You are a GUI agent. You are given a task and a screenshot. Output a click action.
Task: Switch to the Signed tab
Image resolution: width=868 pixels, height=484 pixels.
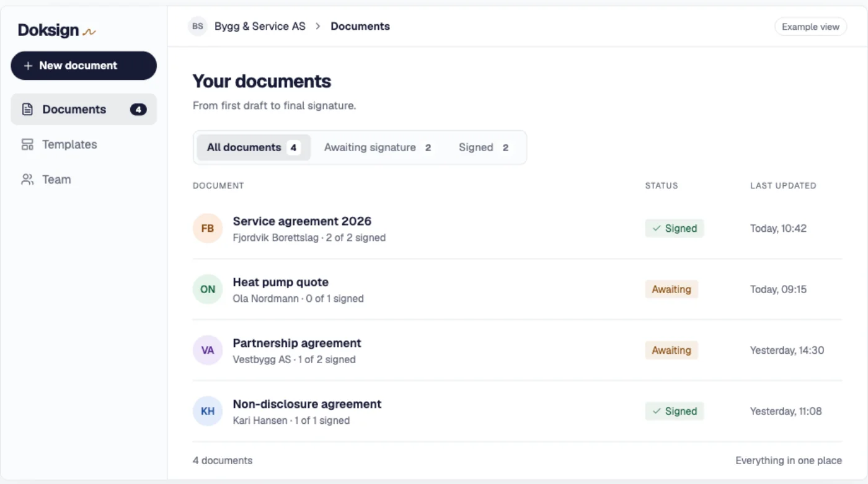click(x=484, y=147)
